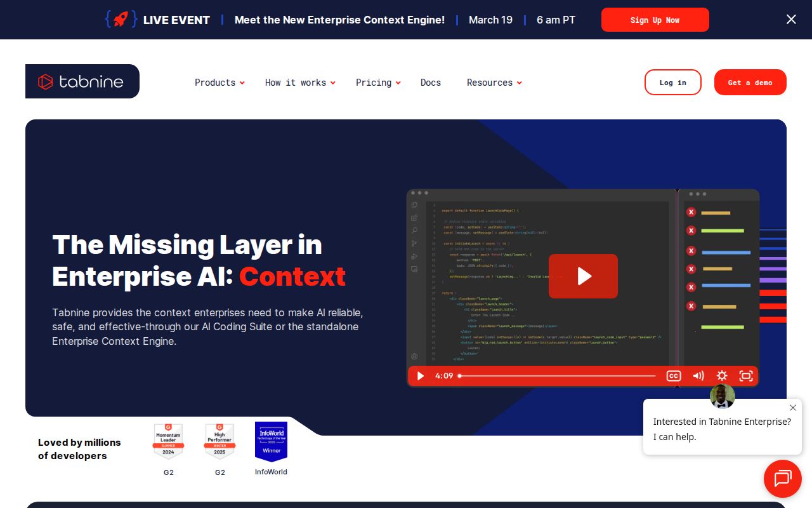Seek along the video progress bar
This screenshot has width=812, height=508.
(557, 376)
